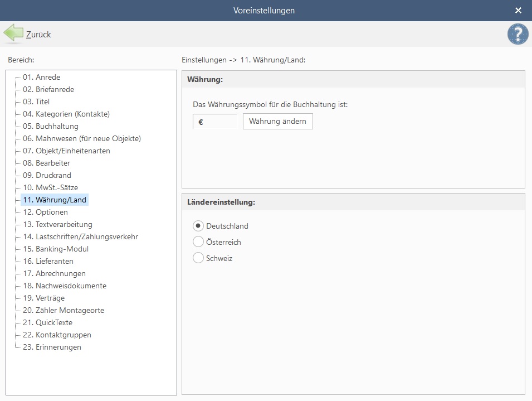
Task: Select Deutschland radio button
Action: point(198,226)
